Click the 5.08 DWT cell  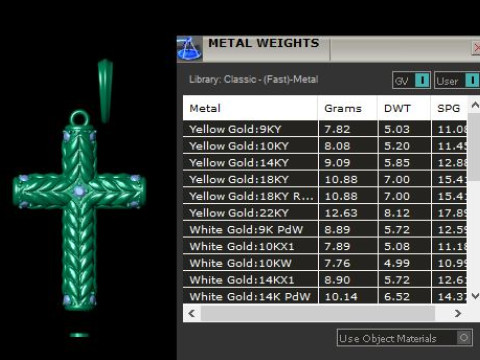tap(404, 246)
